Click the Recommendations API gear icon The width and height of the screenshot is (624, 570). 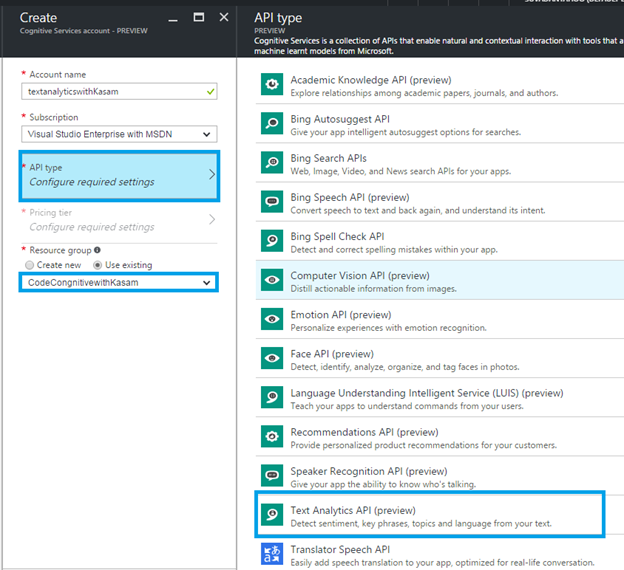pyautogui.click(x=271, y=436)
